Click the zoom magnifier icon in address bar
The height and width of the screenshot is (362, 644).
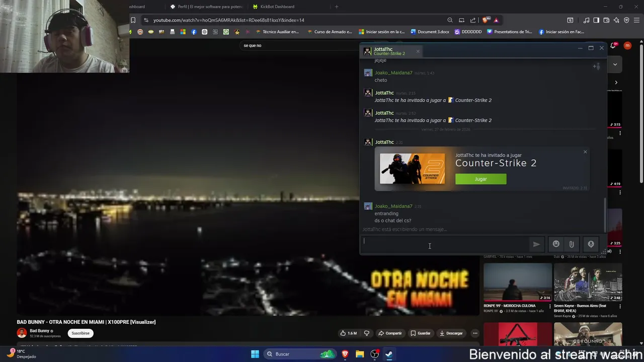click(450, 20)
